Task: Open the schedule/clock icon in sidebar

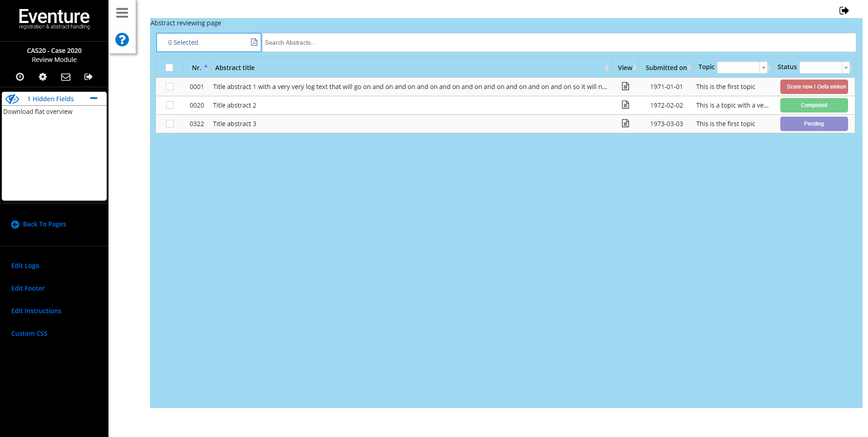Action: 20,77
